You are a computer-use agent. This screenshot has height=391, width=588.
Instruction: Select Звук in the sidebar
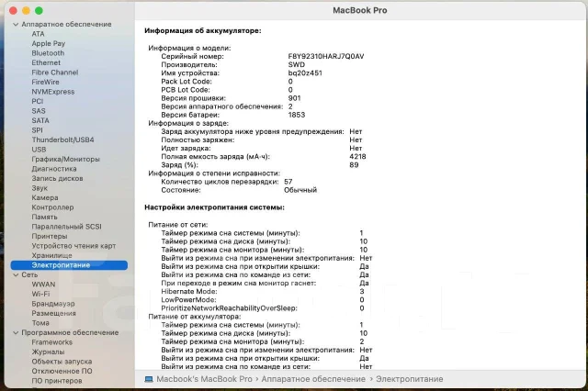[40, 188]
